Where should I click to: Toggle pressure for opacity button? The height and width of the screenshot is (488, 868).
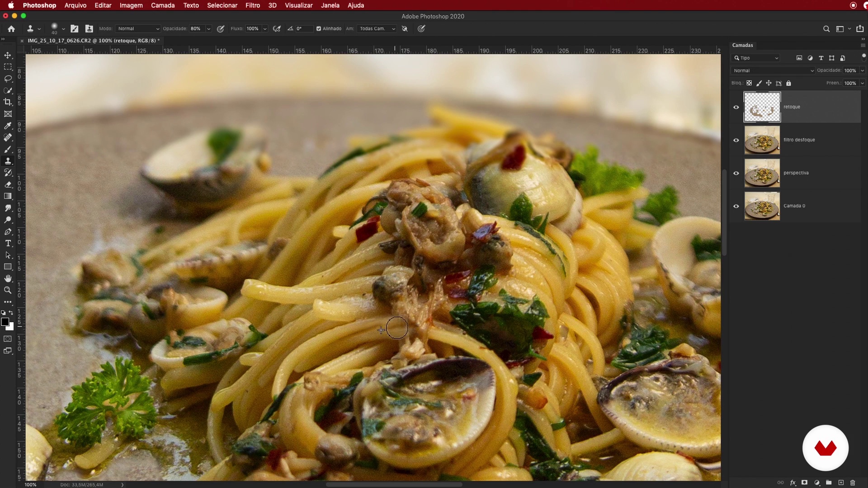(x=221, y=28)
